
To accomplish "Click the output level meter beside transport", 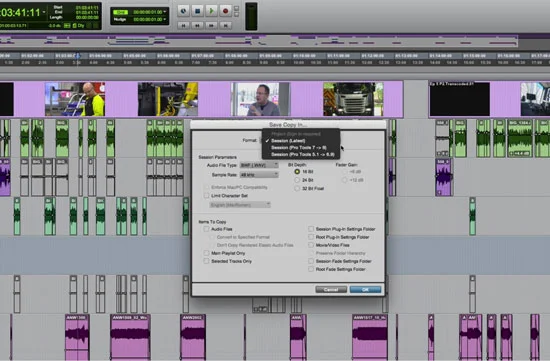I will click(251, 16).
